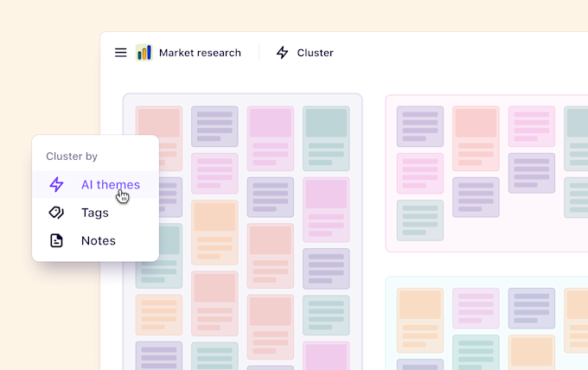
Task: Choose AI themes in Cluster by menu
Action: [96, 184]
